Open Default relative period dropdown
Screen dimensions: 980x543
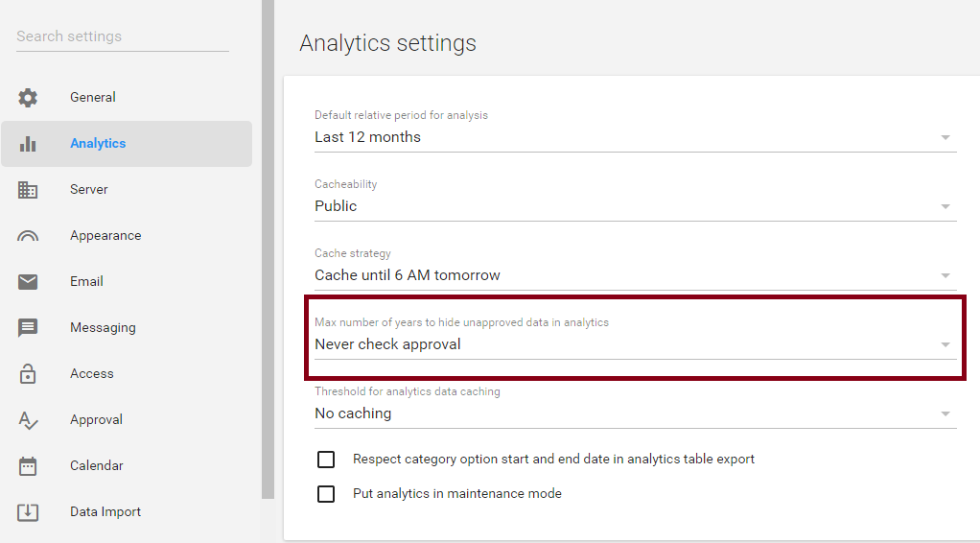[x=635, y=137]
